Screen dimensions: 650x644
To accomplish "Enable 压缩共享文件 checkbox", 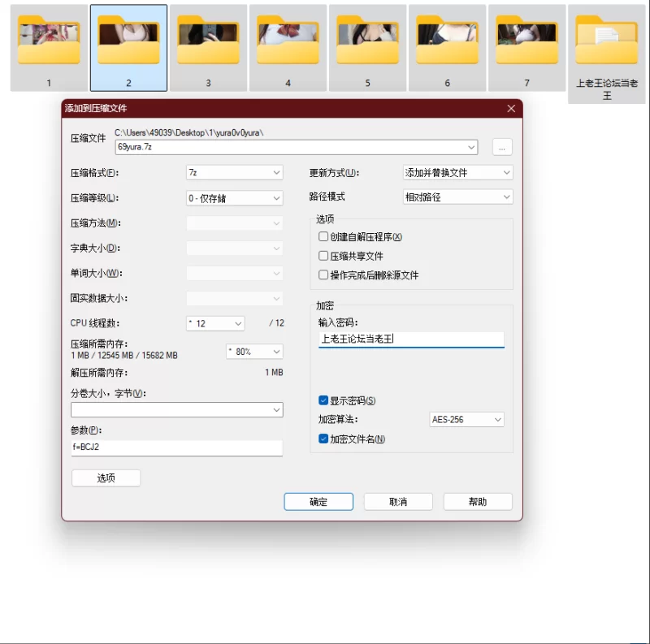I will point(323,256).
